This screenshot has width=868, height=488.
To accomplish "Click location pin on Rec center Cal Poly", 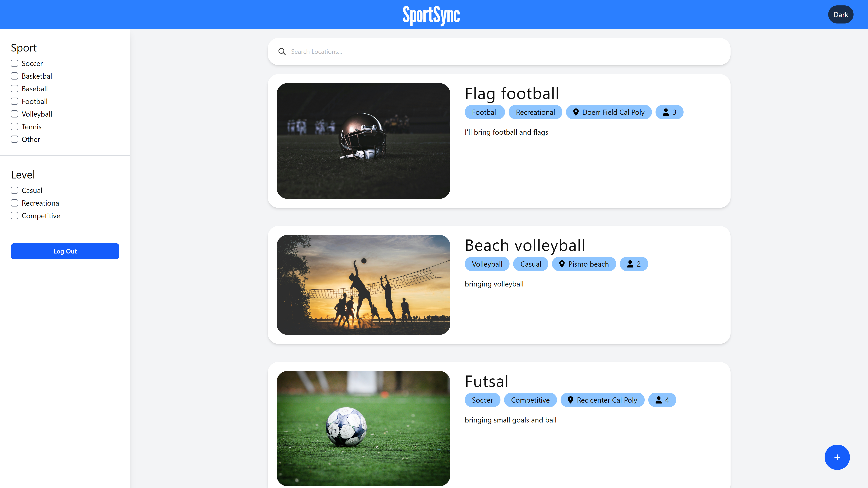I will [570, 400].
